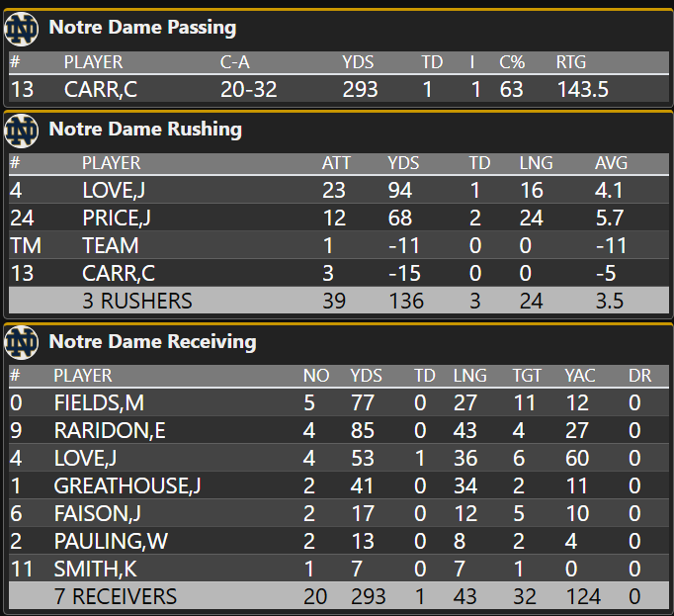The height and width of the screenshot is (616, 674).
Task: Click the Notre Dame logo beside Passing title
Action: pyautogui.click(x=21, y=30)
